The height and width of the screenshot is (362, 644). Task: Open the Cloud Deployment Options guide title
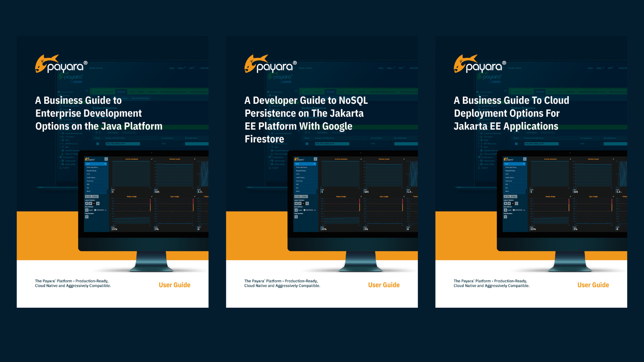[511, 113]
